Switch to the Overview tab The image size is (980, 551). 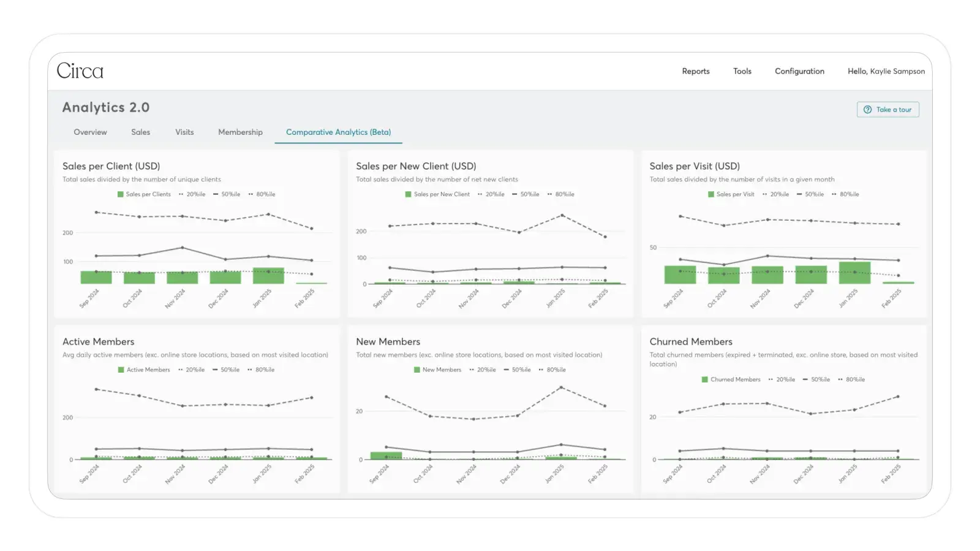coord(90,132)
